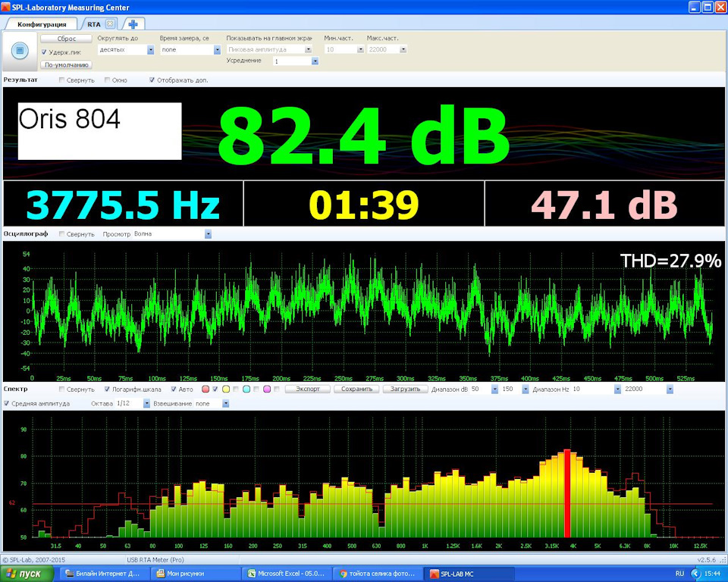
Task: Click the Oris 804 text field
Action: pos(100,131)
